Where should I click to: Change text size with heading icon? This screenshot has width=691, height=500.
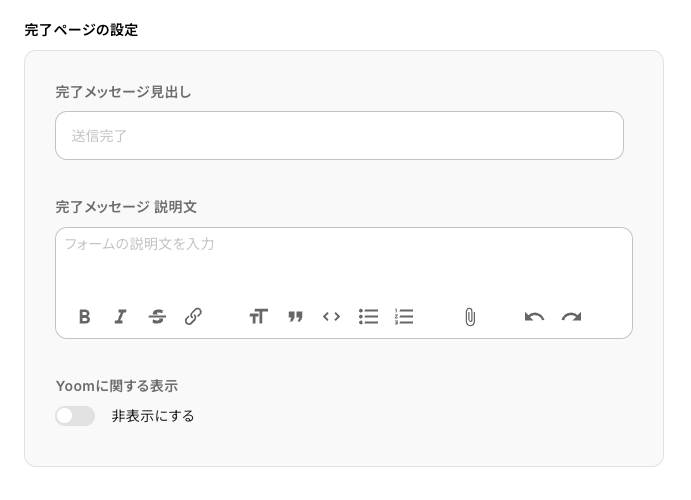click(x=259, y=317)
